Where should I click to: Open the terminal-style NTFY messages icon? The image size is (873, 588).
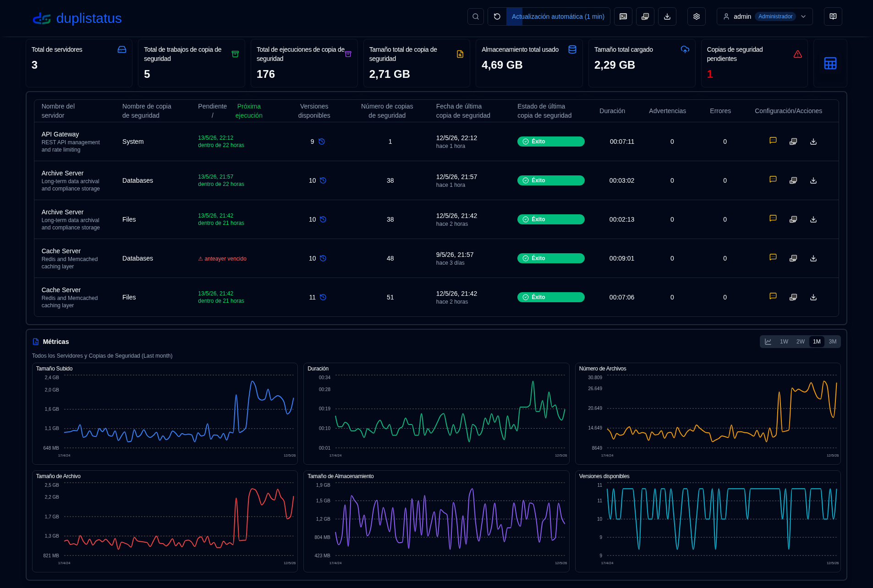[623, 16]
